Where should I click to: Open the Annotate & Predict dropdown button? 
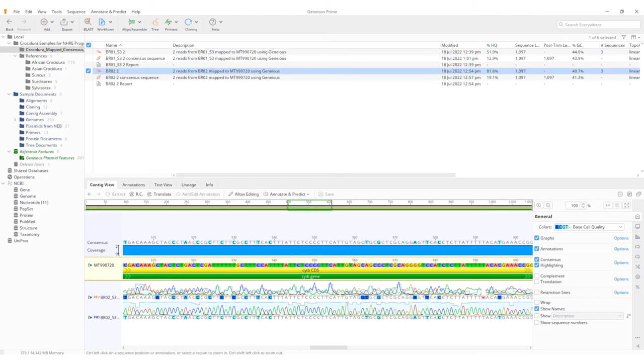pos(287,194)
